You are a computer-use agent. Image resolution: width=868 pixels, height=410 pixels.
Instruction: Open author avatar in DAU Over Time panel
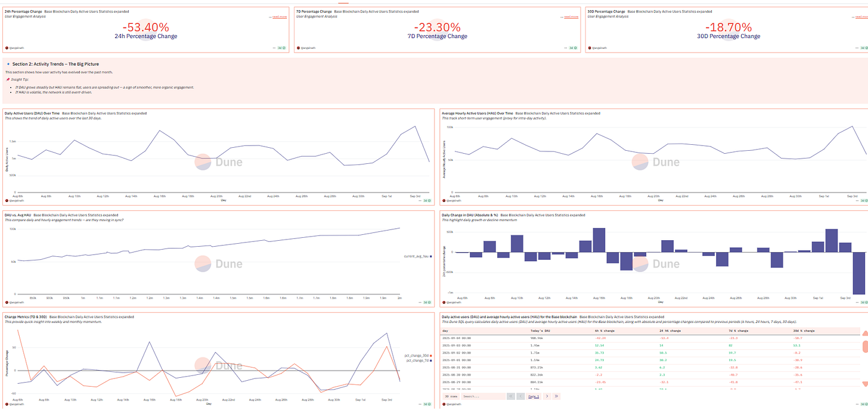tap(6, 201)
